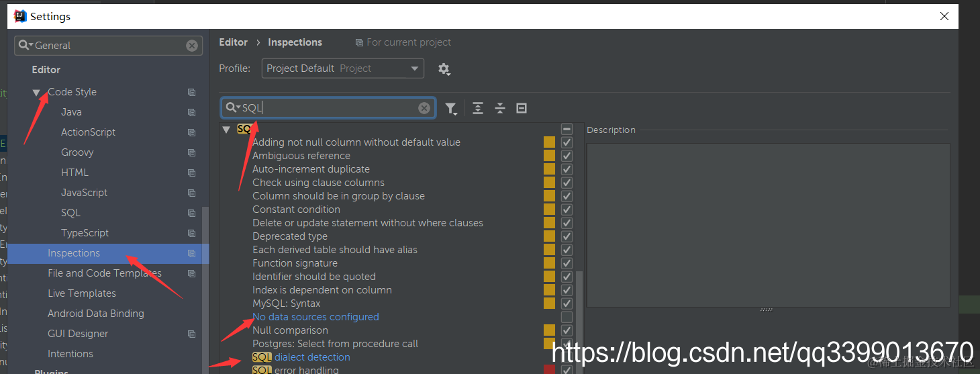Click the project-level icon beside Java
Image resolution: width=980 pixels, height=374 pixels.
(x=192, y=112)
